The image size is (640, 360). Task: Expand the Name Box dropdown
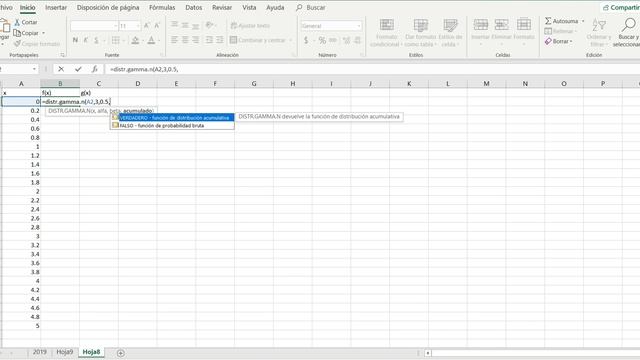tap(34, 69)
